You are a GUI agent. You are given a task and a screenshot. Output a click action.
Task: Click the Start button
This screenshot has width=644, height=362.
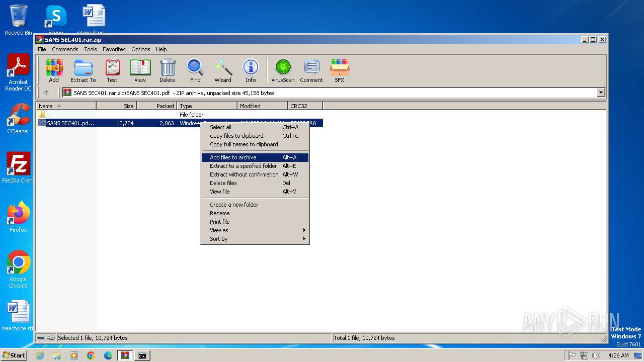[14, 355]
